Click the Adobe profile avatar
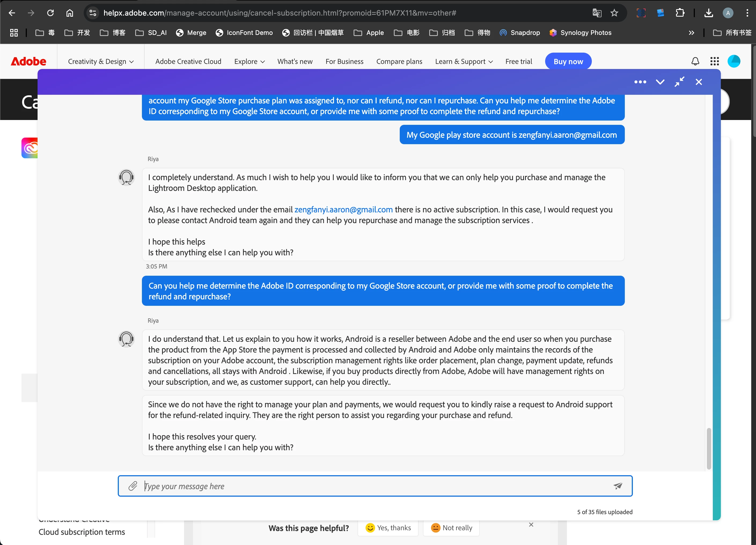 click(734, 61)
